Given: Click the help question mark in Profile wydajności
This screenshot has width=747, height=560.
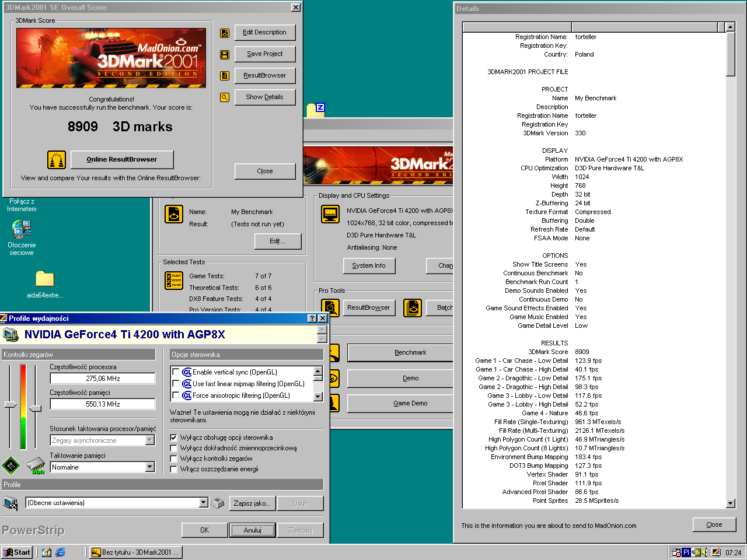Looking at the screenshot, I should [x=312, y=318].
